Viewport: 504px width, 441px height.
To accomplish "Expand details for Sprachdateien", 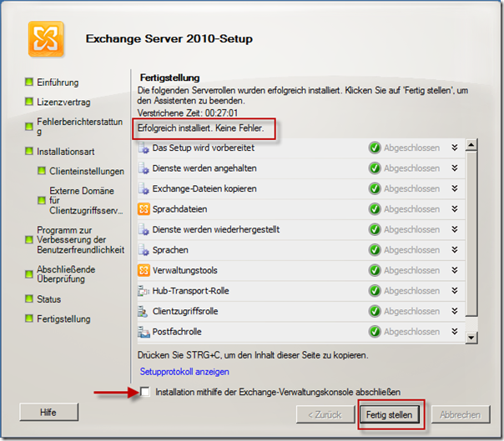I will point(455,208).
